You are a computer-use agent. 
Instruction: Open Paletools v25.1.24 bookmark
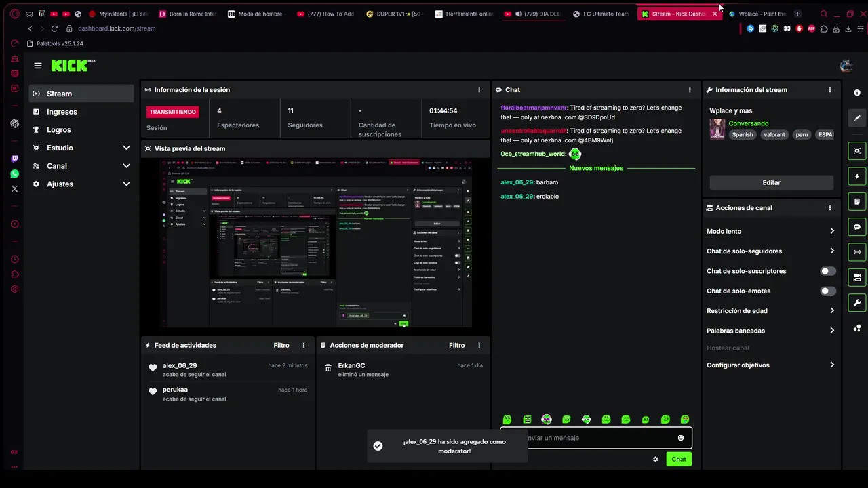tap(55, 43)
